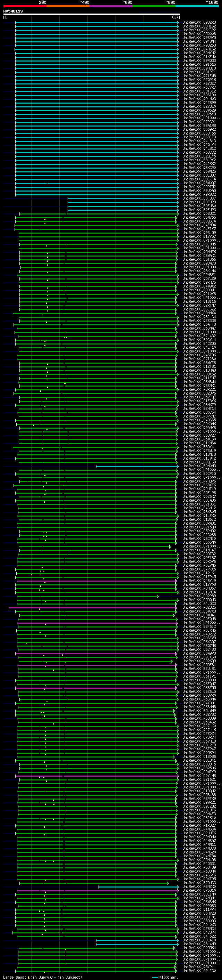Click the red ~20% identity legend segment
The image size is (222, 980).
25,6
